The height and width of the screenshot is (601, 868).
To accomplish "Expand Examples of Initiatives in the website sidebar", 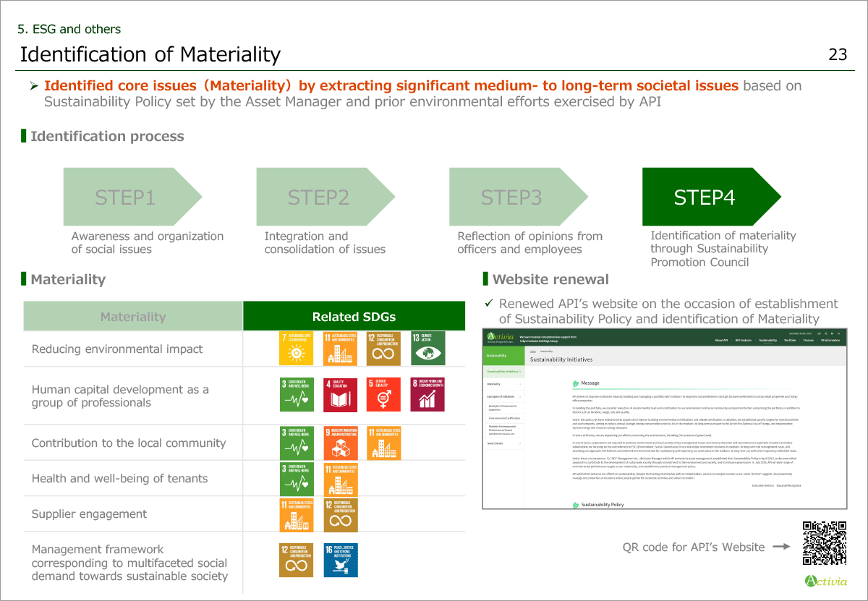I will pyautogui.click(x=503, y=396).
